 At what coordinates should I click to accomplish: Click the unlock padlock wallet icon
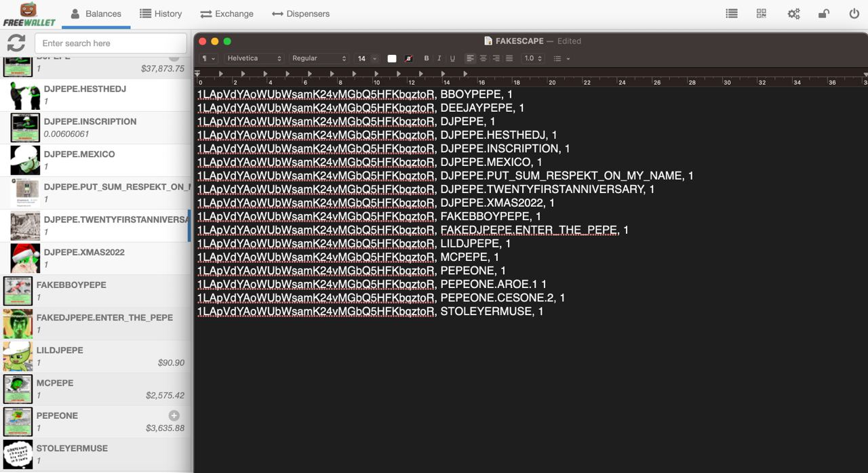tap(823, 14)
